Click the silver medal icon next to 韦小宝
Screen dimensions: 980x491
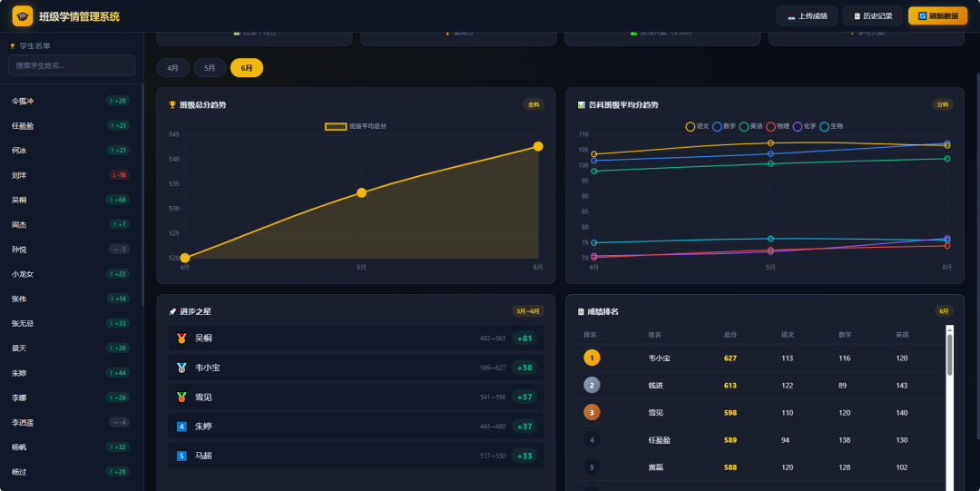point(181,368)
